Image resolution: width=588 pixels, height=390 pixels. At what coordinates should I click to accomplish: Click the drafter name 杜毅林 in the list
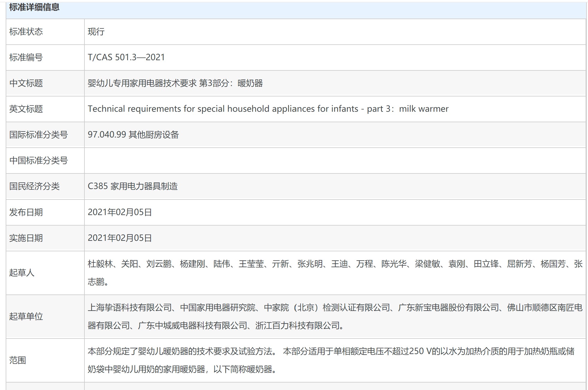[100, 264]
